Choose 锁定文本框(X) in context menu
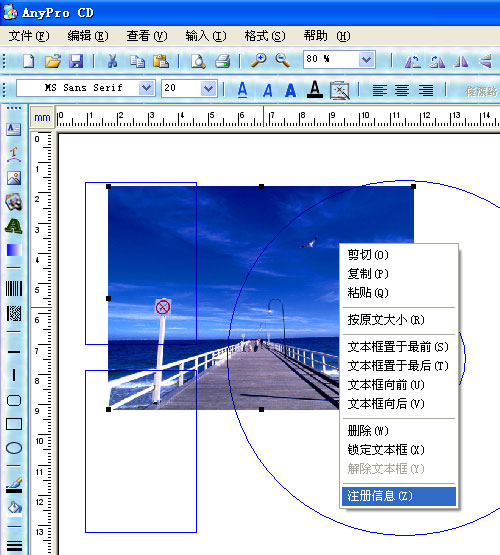 (x=399, y=450)
